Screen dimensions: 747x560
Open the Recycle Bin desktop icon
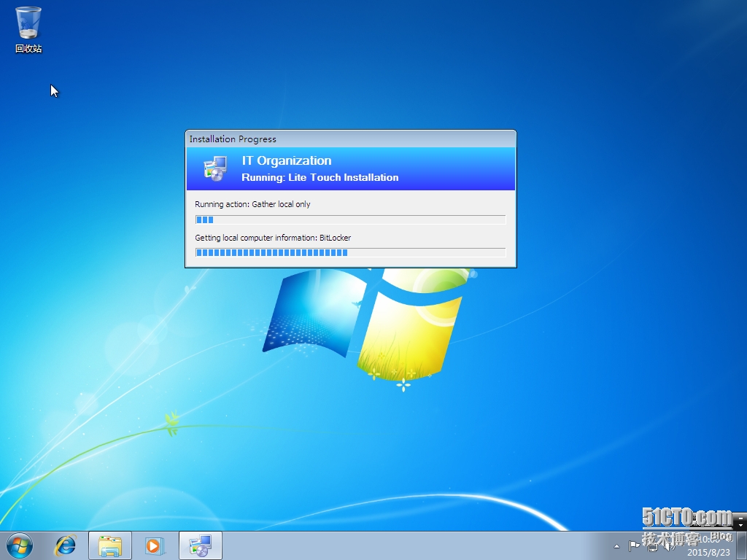[x=28, y=29]
